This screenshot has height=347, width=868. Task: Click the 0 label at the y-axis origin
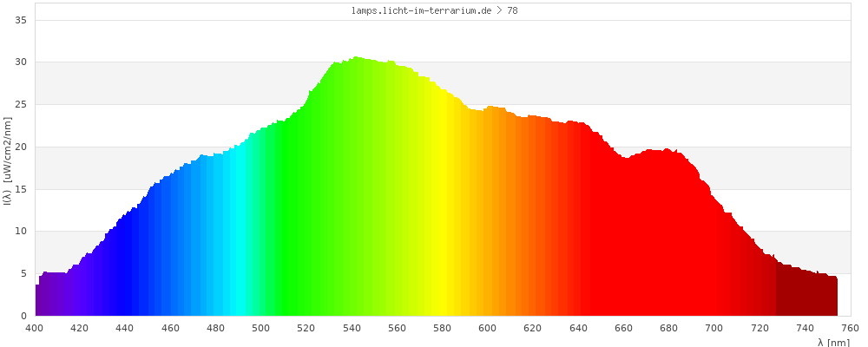23,316
